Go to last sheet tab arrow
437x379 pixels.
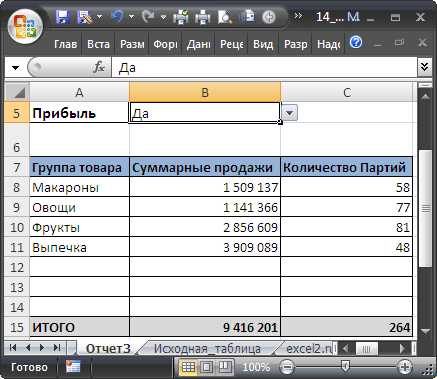(x=57, y=348)
